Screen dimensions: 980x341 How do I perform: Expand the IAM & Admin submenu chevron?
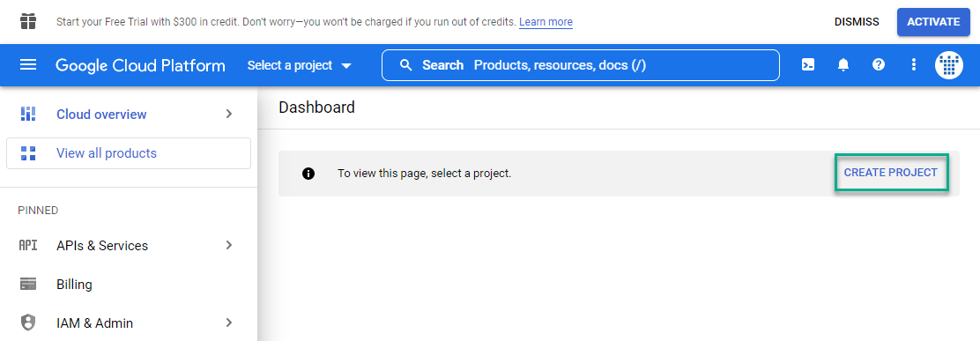tap(229, 322)
